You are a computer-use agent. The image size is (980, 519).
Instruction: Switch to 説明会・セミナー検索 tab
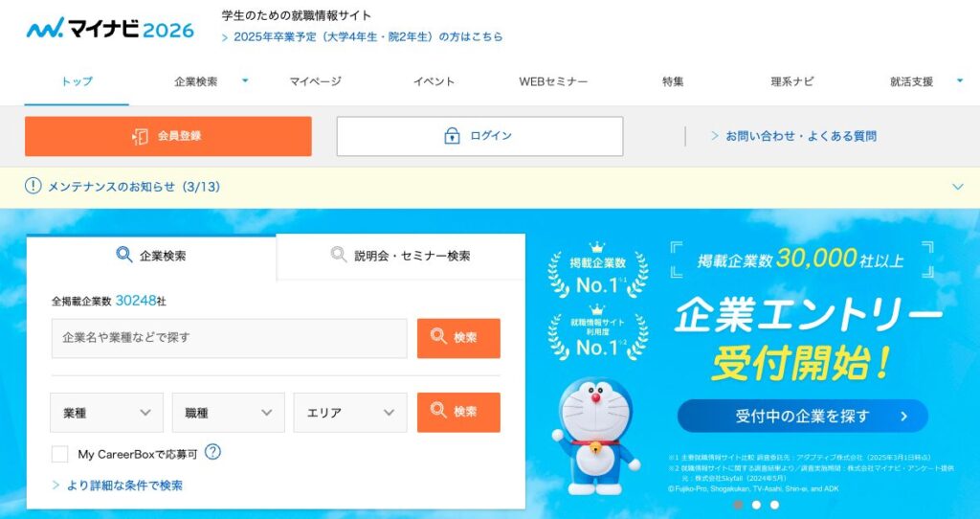(401, 256)
